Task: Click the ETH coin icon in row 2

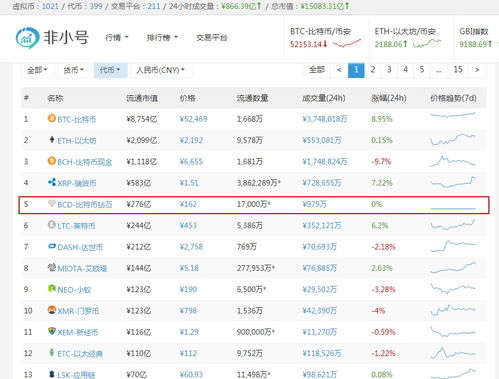Action: [x=51, y=139]
